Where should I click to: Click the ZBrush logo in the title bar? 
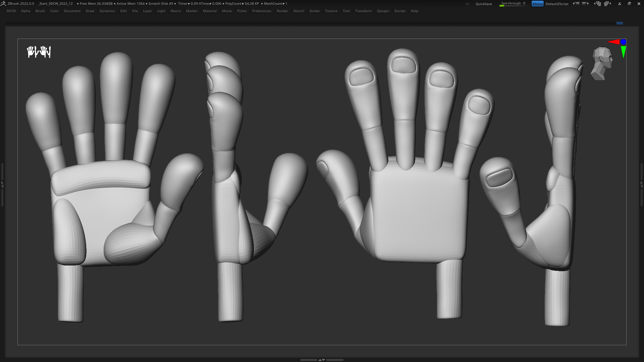3,3
